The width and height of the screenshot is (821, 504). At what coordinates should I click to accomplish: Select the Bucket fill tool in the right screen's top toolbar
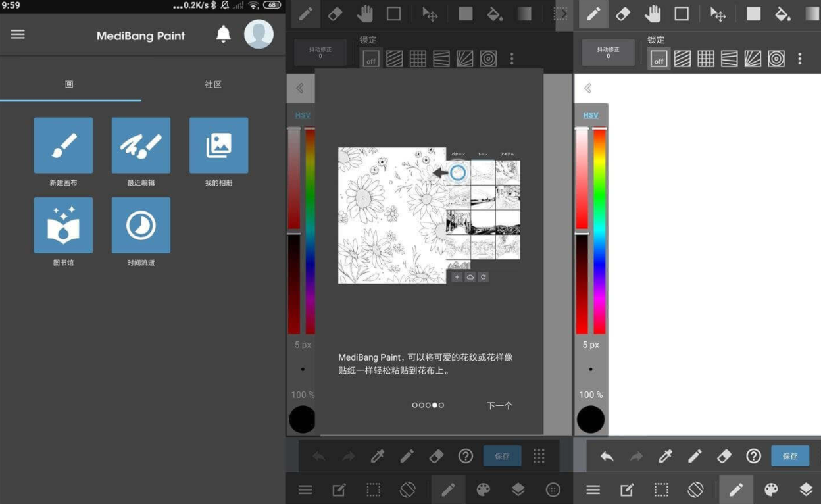point(782,14)
